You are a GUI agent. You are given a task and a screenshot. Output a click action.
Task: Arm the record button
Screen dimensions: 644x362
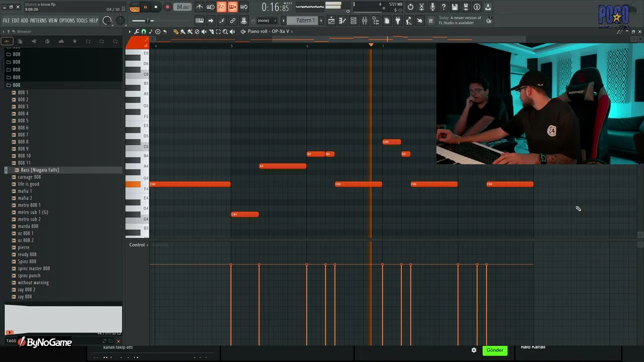[x=168, y=7]
